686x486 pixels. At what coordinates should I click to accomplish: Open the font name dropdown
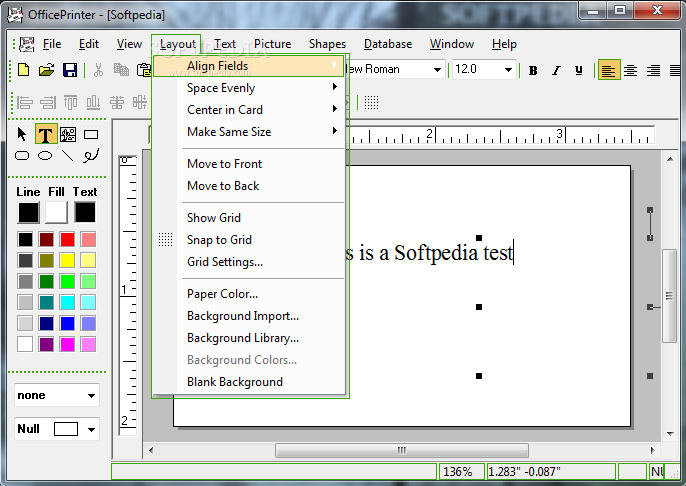pyautogui.click(x=437, y=70)
